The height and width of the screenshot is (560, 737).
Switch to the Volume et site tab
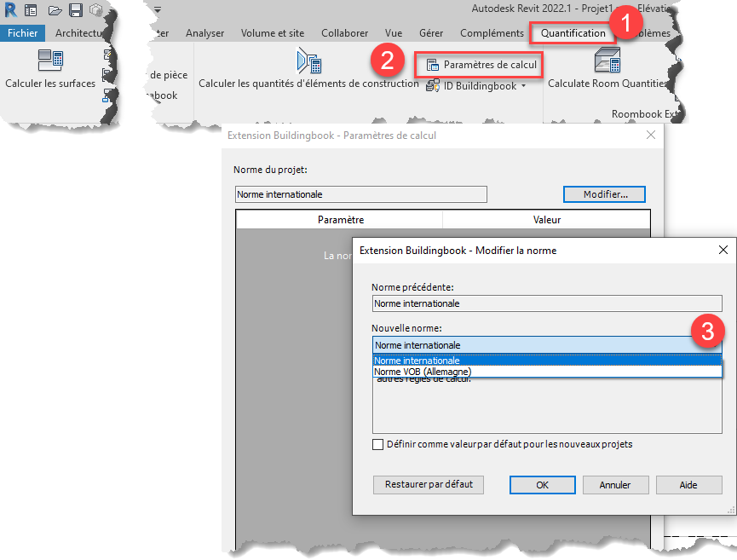click(272, 33)
